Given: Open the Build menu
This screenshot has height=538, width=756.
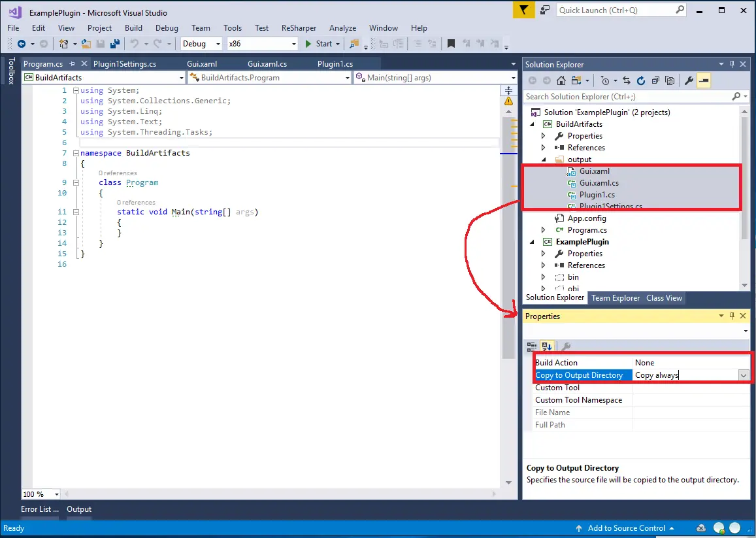Looking at the screenshot, I should pyautogui.click(x=133, y=28).
